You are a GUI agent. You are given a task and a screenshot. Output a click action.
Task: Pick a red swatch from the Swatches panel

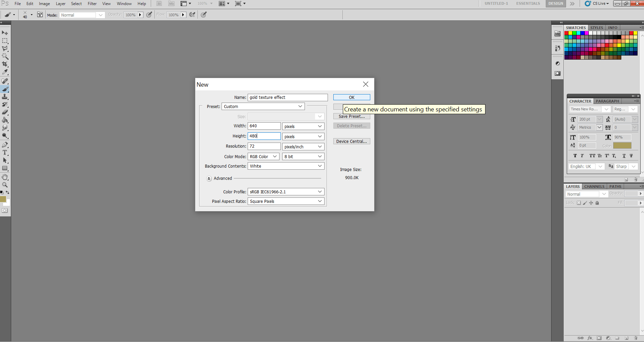[x=567, y=33]
